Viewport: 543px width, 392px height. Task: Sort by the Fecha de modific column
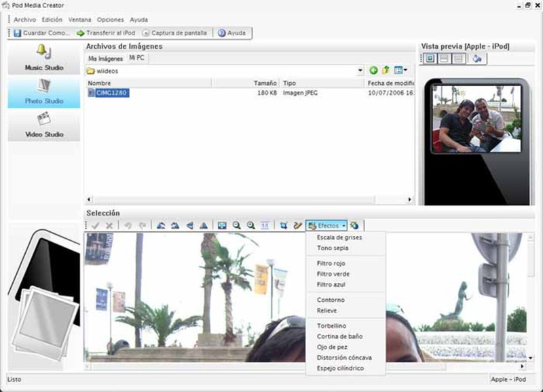390,83
